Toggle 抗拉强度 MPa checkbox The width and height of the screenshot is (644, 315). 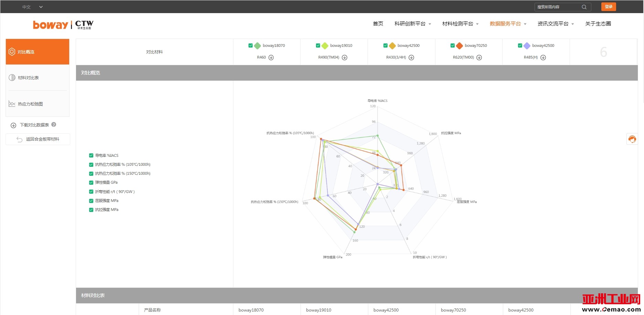(91, 210)
